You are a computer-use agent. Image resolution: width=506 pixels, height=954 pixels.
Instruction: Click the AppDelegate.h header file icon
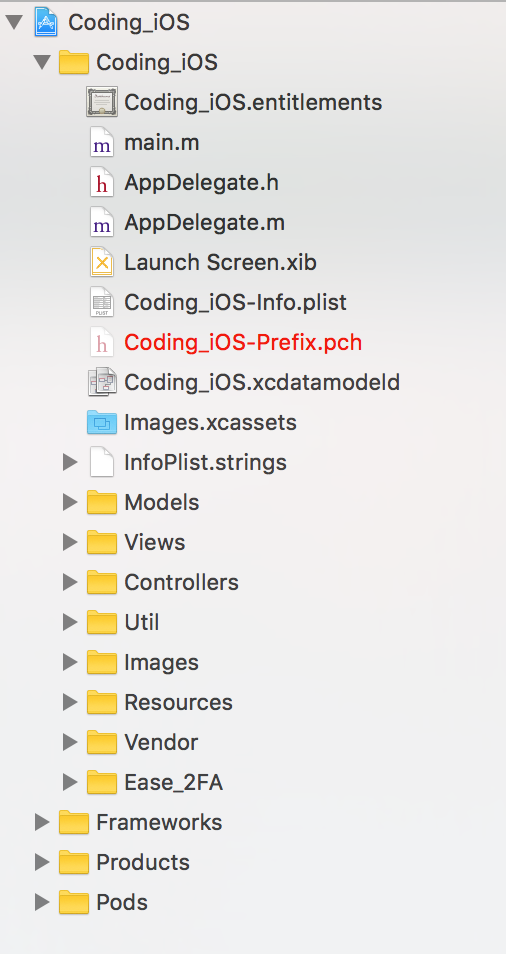102,183
